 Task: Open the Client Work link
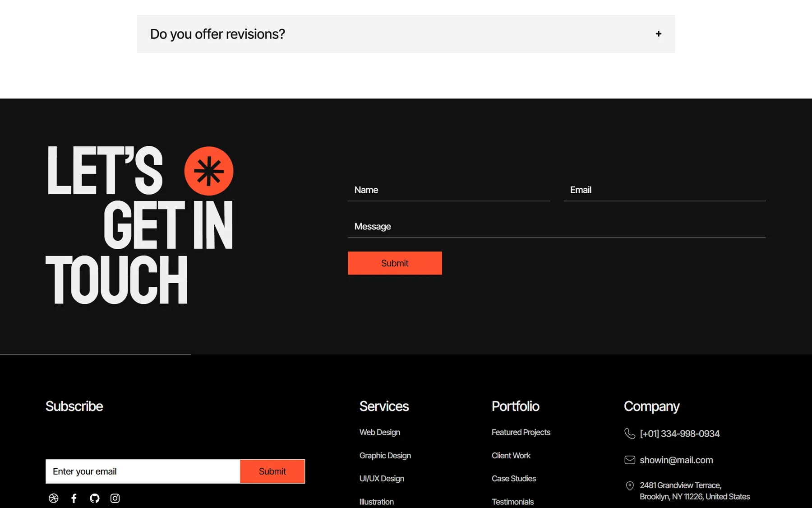511,456
